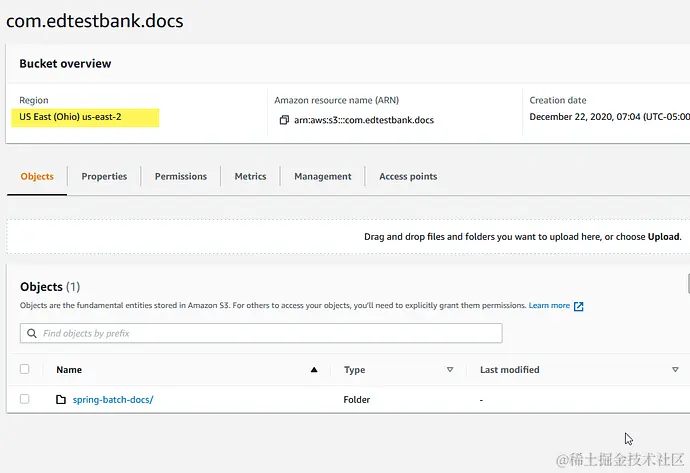690x473 pixels.
Task: Click the folder icon beside spring-batch-docs/
Action: [x=61, y=400]
